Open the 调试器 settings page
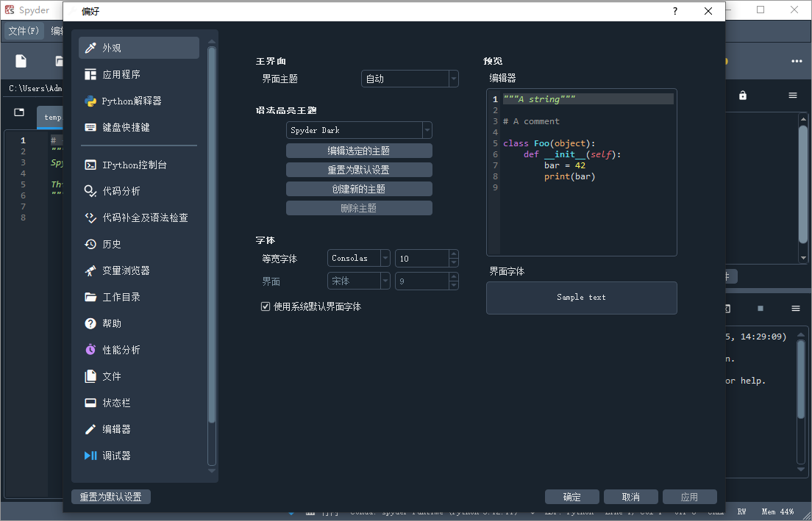 [x=139, y=456]
